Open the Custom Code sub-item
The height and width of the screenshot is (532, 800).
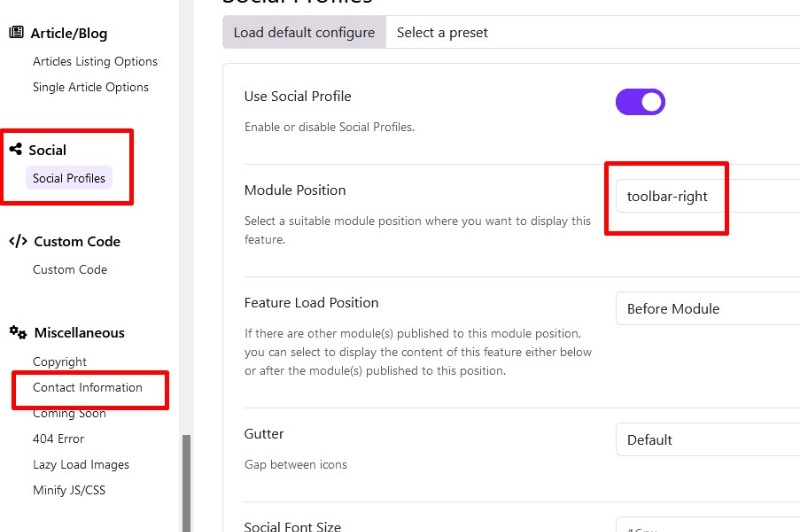[70, 270]
